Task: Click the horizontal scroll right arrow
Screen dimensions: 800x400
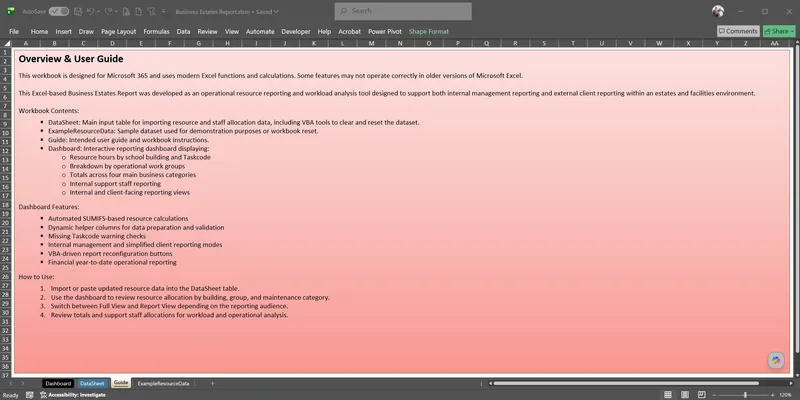Action: [791, 383]
